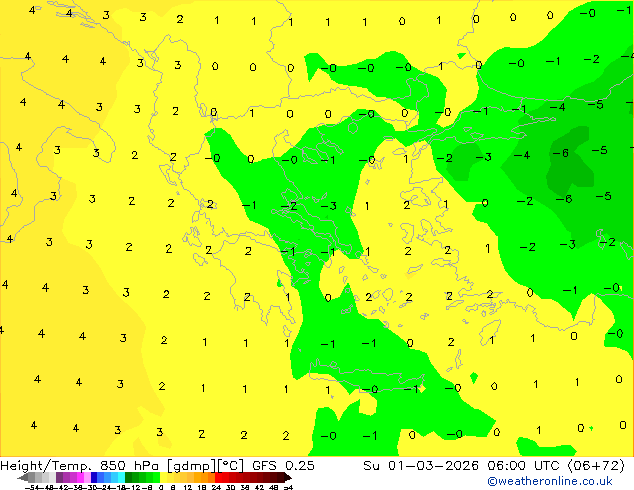Click the gray left arrow end of legend

22,478
